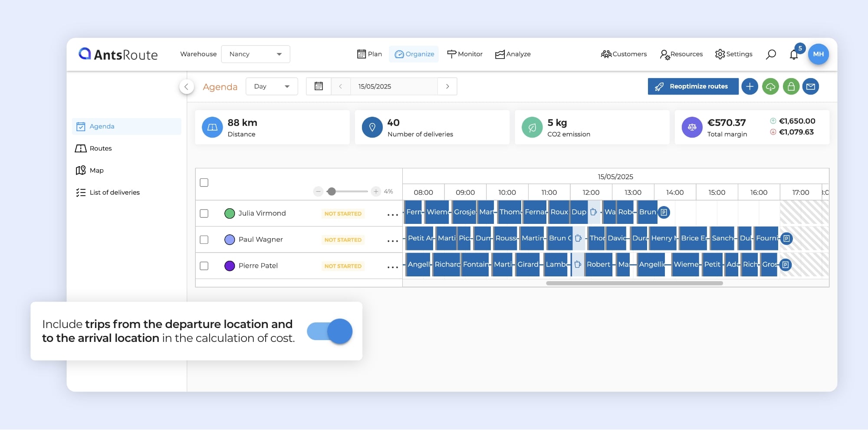Image resolution: width=868 pixels, height=430 pixels.
Task: Check the box for Julia Virmond
Action: click(x=204, y=213)
